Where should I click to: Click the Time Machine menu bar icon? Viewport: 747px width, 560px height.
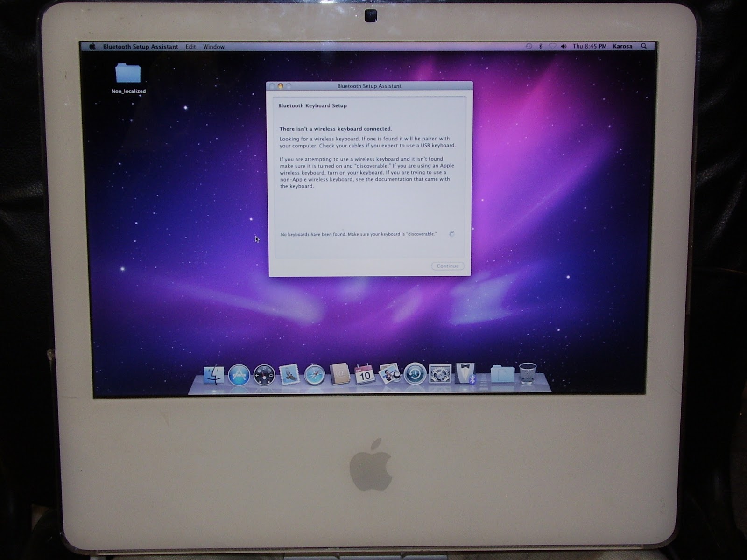[529, 46]
